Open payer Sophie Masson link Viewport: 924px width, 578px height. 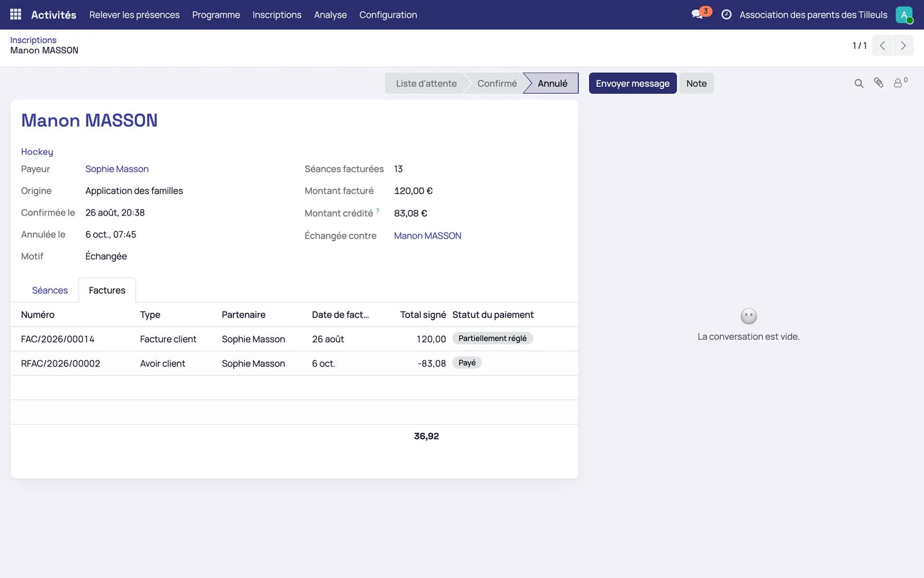click(x=117, y=169)
